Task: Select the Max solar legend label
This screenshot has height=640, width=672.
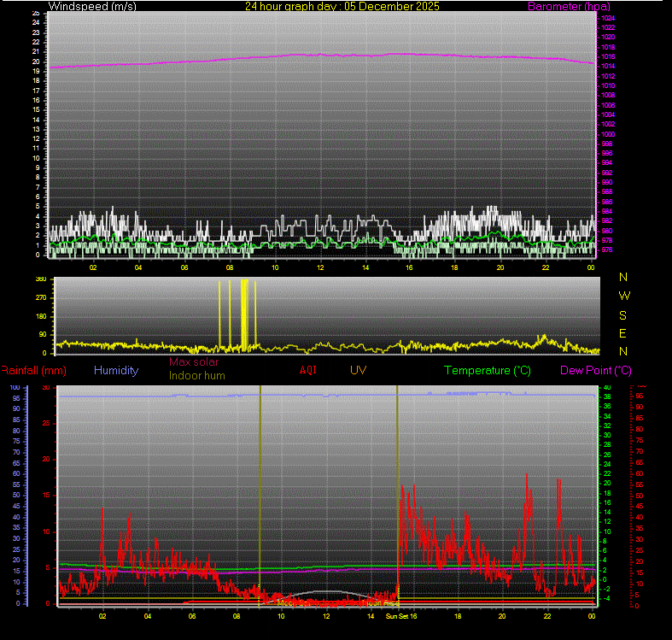Action: click(194, 362)
